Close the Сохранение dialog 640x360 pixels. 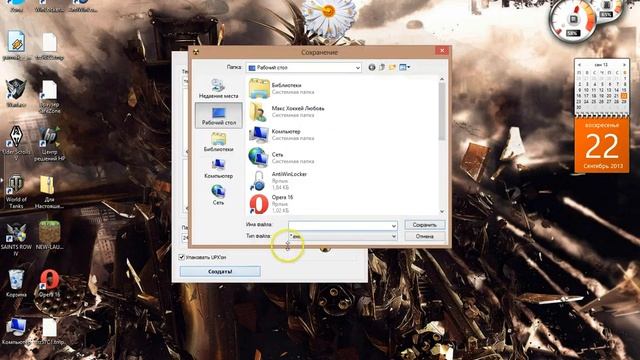pos(442,51)
